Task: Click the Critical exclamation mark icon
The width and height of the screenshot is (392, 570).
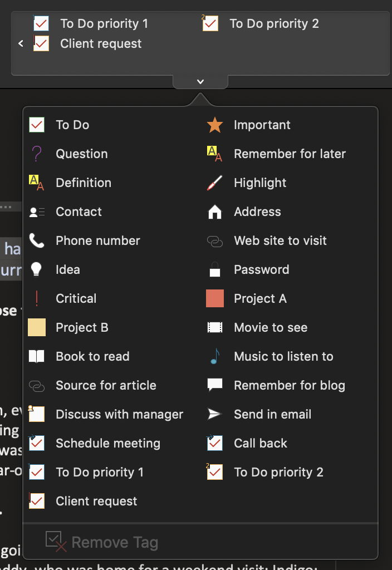Action: tap(37, 298)
